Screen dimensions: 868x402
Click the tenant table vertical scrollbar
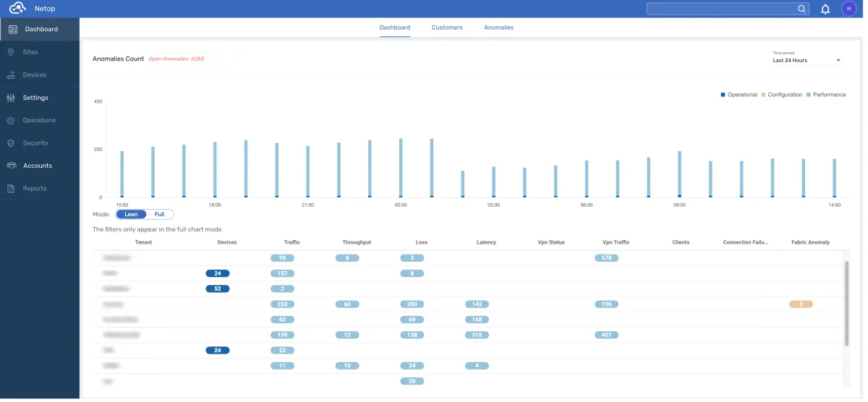click(x=846, y=304)
